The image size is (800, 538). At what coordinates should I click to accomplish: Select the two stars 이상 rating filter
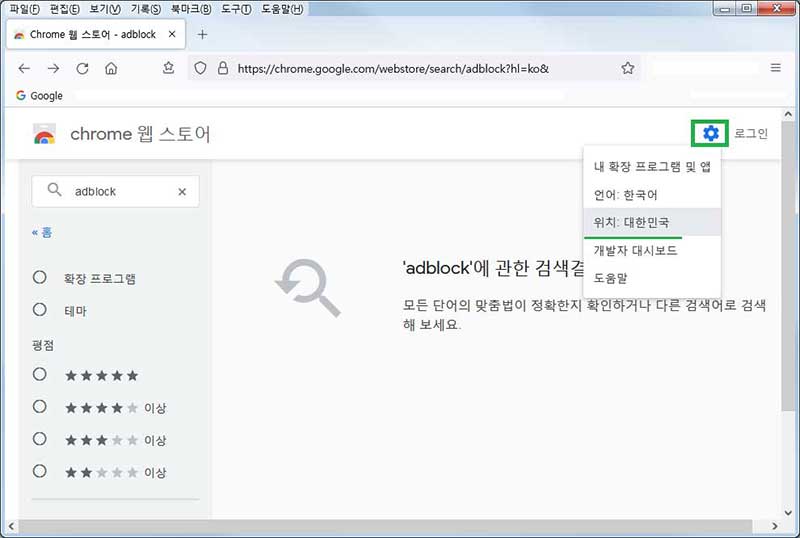[40, 471]
